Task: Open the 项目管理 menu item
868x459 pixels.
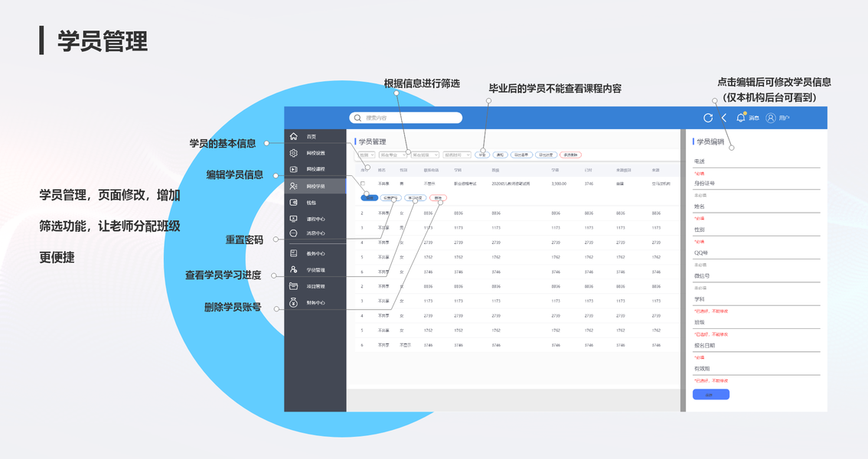Action: [x=315, y=286]
